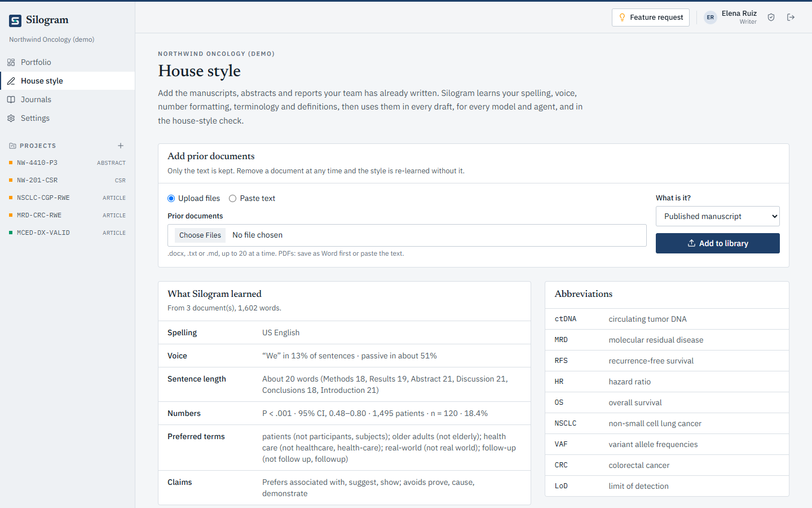812x508 pixels.
Task: Click the shield icon in the header
Action: tap(771, 17)
